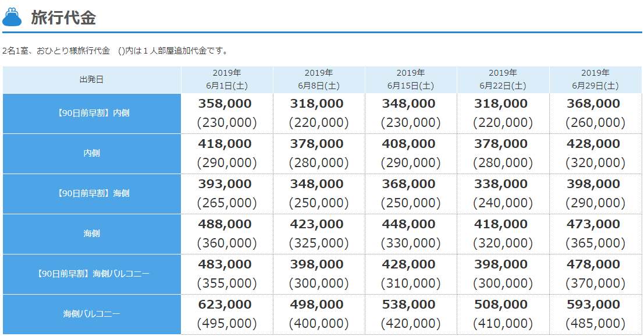Screen dimensions: 644x336
Task: Click 368,000 under 6月29日 in 【90日前早割】内側 row
Action: click(x=593, y=103)
